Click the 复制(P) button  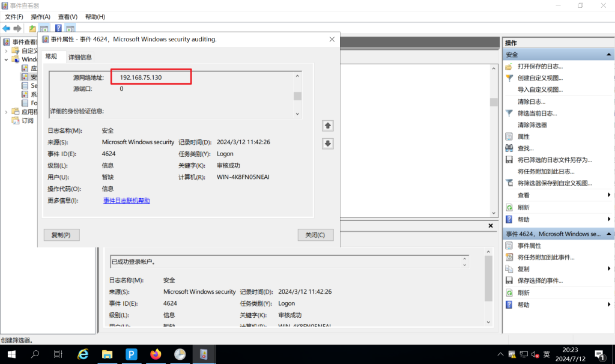(x=61, y=235)
